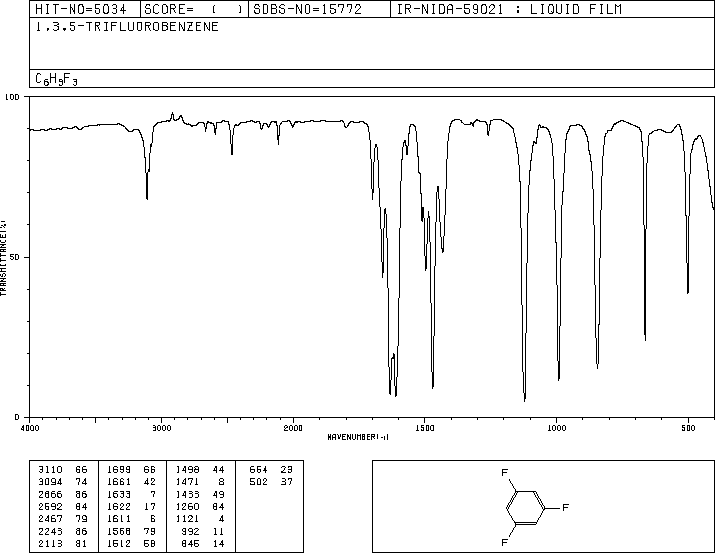The height and width of the screenshot is (553, 715).
Task: Click the trifluorobenzene ring structure drawing
Action: [x=534, y=507]
